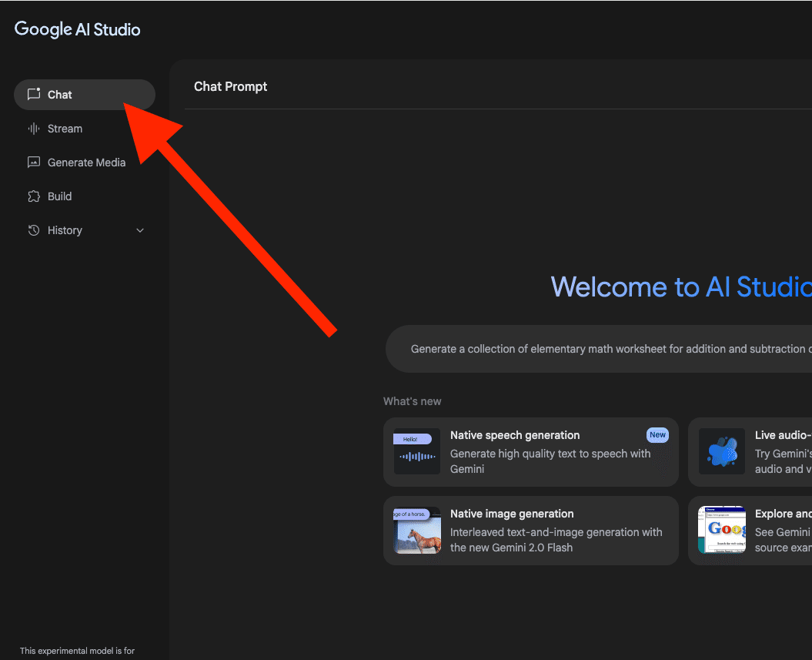Image resolution: width=812 pixels, height=660 pixels.
Task: Open the Live audio card title
Action: tap(782, 435)
